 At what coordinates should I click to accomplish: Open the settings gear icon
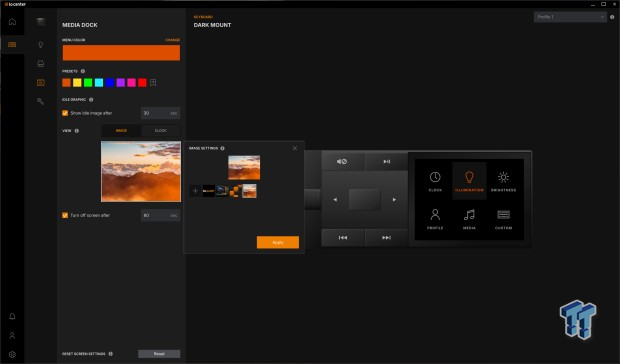(x=12, y=354)
